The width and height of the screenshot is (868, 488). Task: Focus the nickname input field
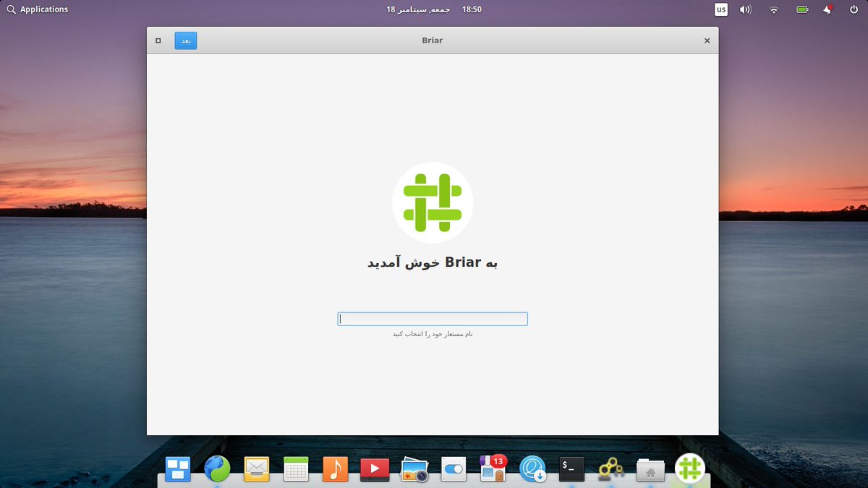tap(433, 319)
